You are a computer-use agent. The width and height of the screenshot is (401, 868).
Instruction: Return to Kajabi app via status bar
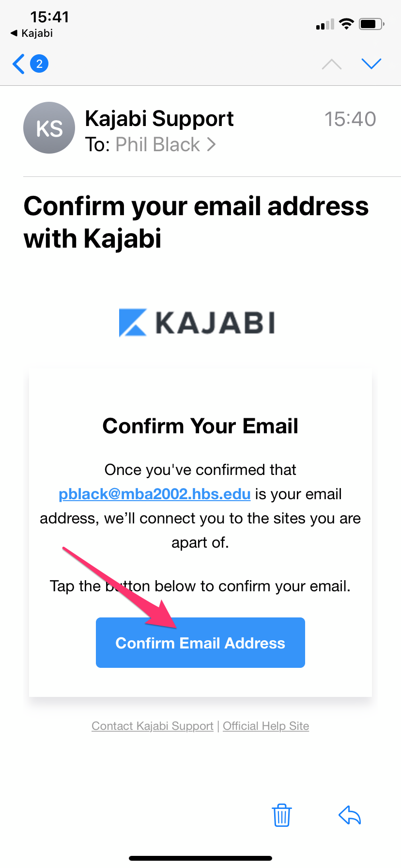(x=32, y=33)
